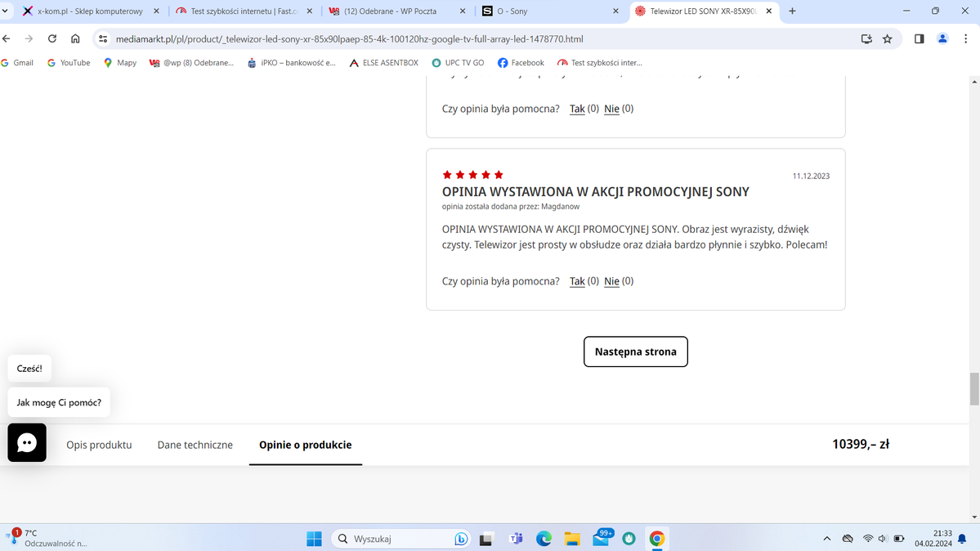Expand the tab search dropdown arrow

pos(6,11)
